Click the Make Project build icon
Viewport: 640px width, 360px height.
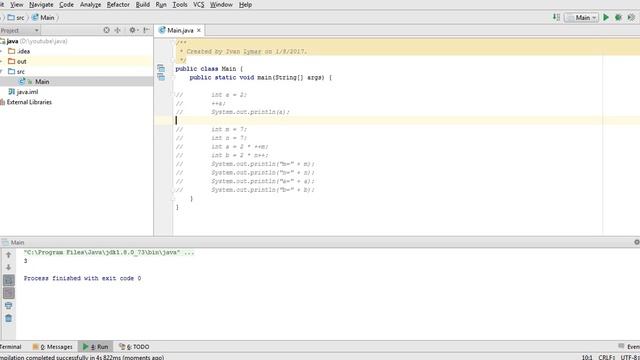[x=556, y=18]
